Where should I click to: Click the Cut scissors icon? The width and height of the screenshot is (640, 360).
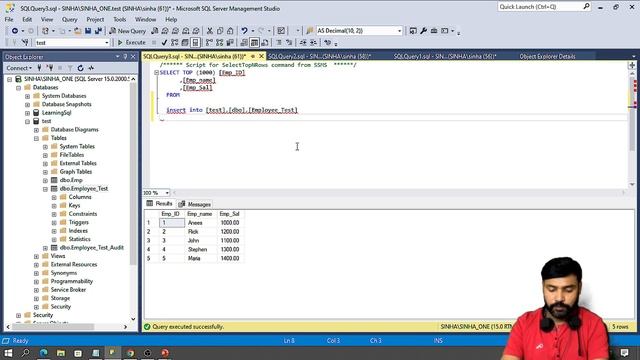point(209,31)
